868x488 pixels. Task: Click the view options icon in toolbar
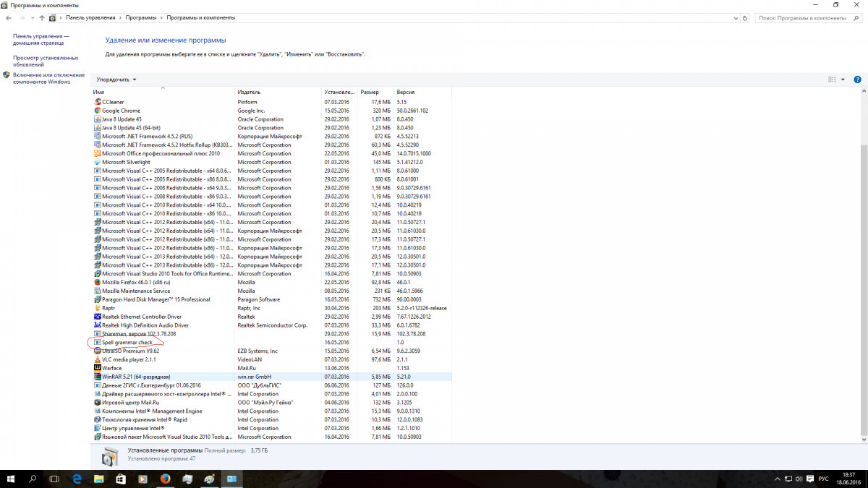coord(833,80)
